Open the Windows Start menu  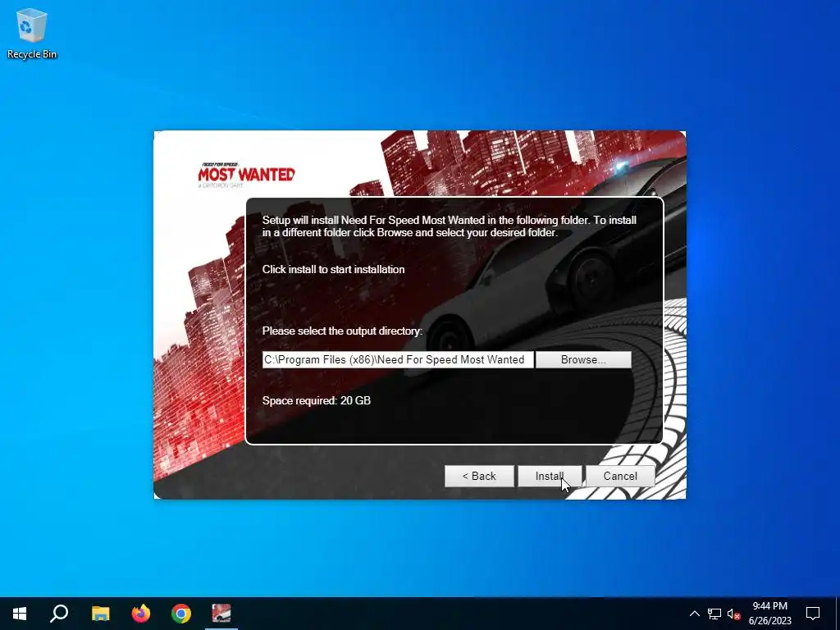20,614
